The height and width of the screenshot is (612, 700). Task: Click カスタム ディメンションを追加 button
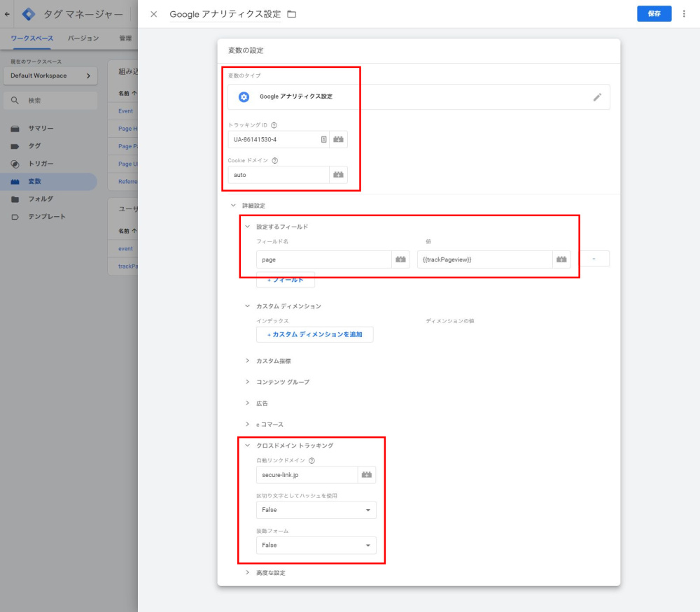coord(314,334)
